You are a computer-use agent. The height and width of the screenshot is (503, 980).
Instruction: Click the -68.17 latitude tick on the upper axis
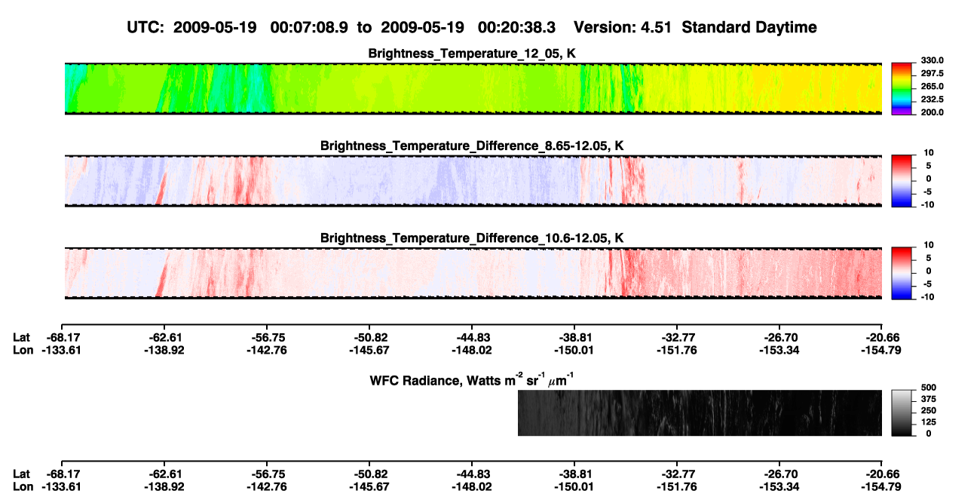(x=61, y=338)
